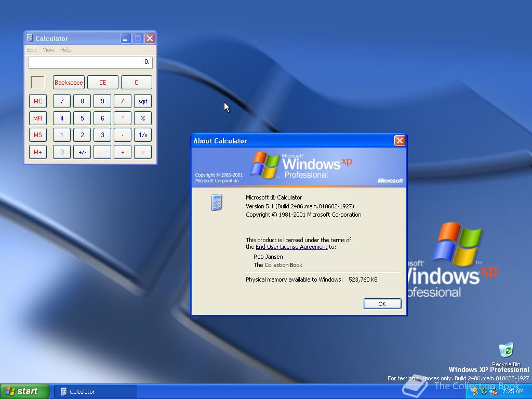Click the 3 digit button
532x399 pixels.
[x=102, y=135]
